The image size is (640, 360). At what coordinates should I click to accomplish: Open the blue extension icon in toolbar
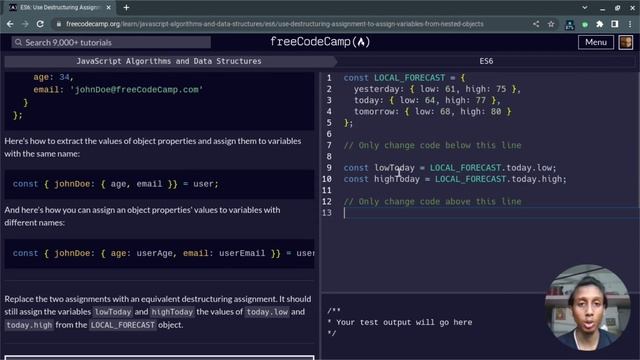tap(569, 24)
